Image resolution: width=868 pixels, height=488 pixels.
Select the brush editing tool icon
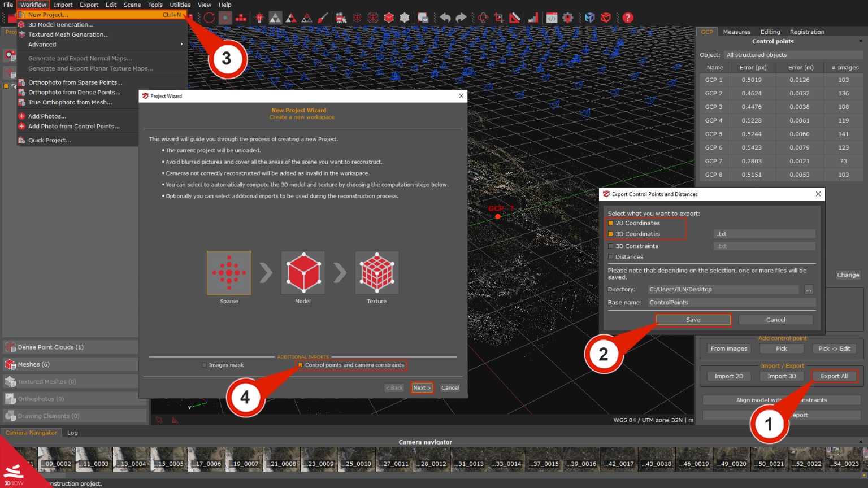pyautogui.click(x=322, y=18)
